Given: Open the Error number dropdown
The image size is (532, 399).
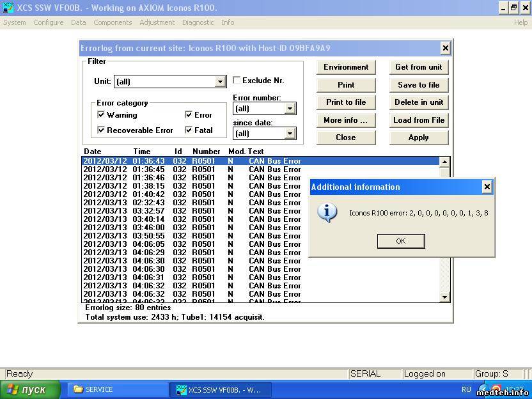Looking at the screenshot, I should click(x=290, y=109).
